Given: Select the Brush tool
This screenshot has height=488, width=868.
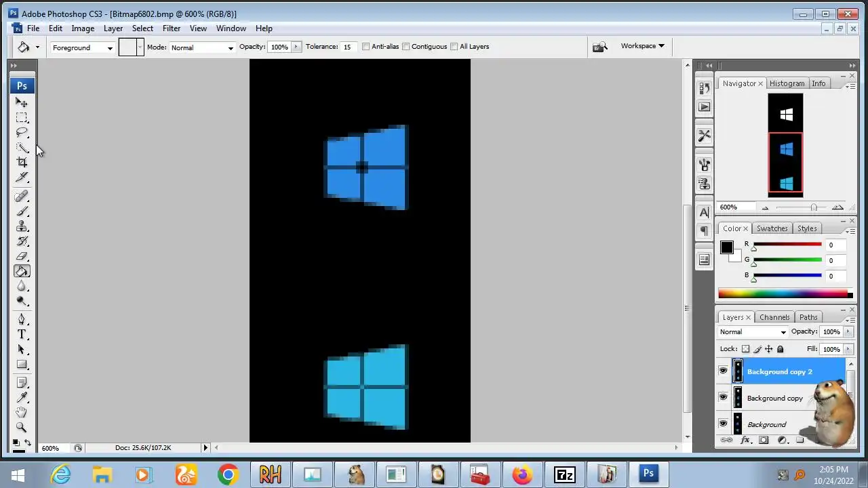Looking at the screenshot, I should click(22, 211).
